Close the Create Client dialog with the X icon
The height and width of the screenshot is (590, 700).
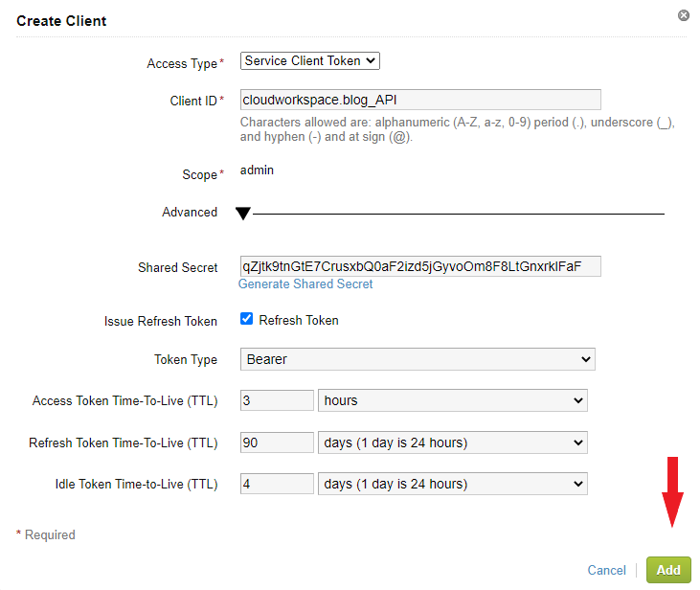(683, 15)
